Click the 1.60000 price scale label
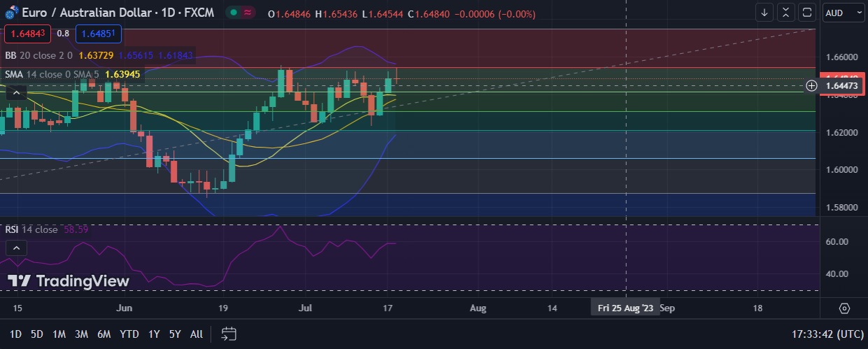The width and height of the screenshot is (868, 349). click(841, 170)
